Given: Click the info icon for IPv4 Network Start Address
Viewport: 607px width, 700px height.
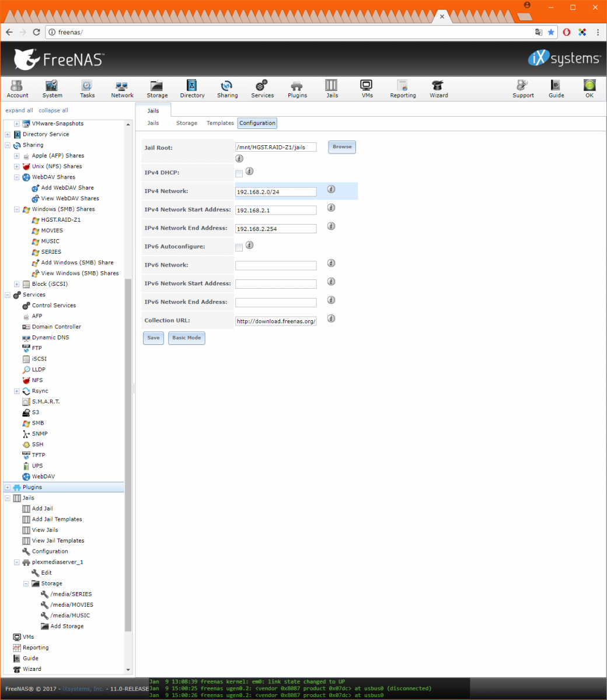Looking at the screenshot, I should [x=331, y=208].
